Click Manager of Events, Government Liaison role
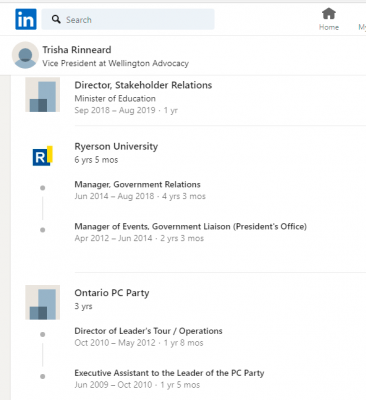Viewport: 366px width, 400px height. point(191,227)
